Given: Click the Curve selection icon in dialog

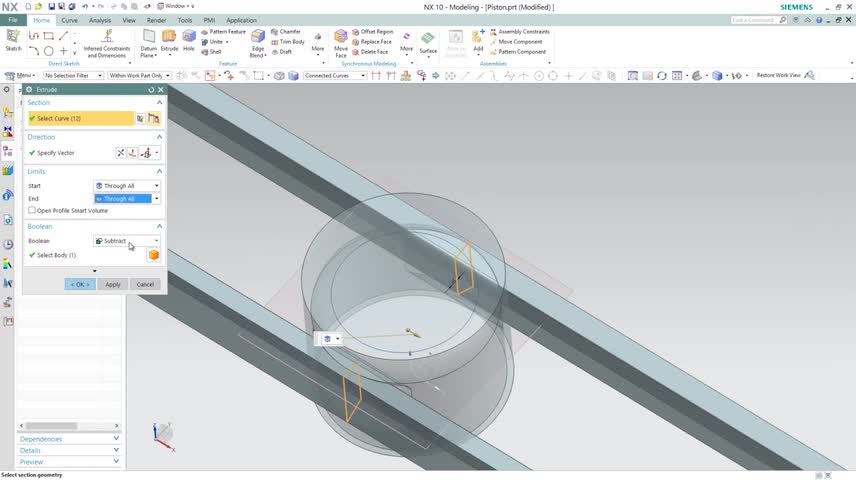Looking at the screenshot, I should pyautogui.click(x=154, y=118).
